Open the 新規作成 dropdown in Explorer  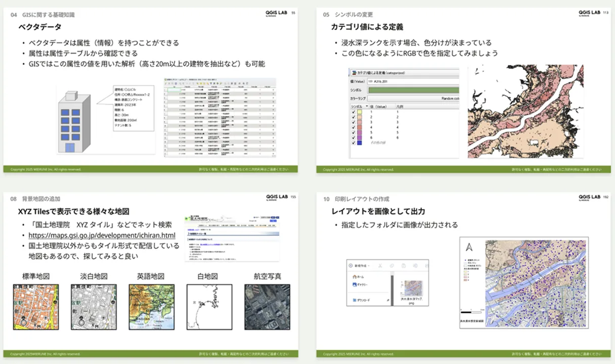tap(359, 265)
